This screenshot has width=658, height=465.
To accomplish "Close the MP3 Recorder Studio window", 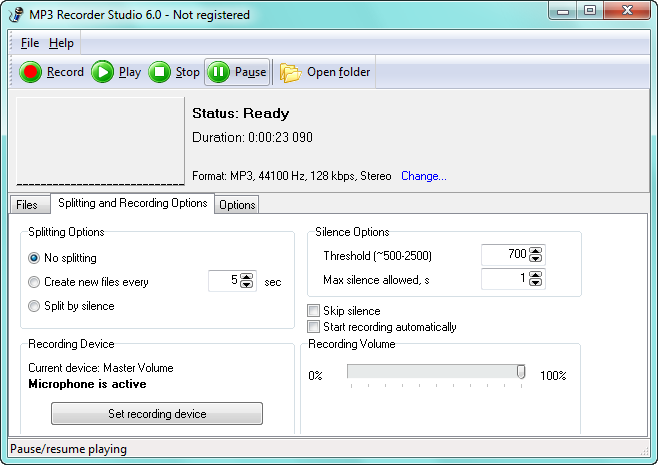I will pos(627,10).
